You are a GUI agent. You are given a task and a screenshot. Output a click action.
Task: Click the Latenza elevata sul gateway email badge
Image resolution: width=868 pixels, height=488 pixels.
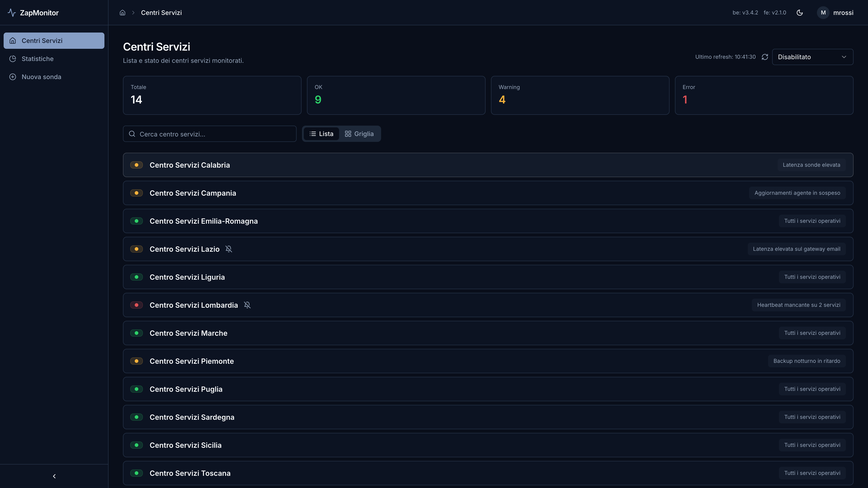point(797,249)
